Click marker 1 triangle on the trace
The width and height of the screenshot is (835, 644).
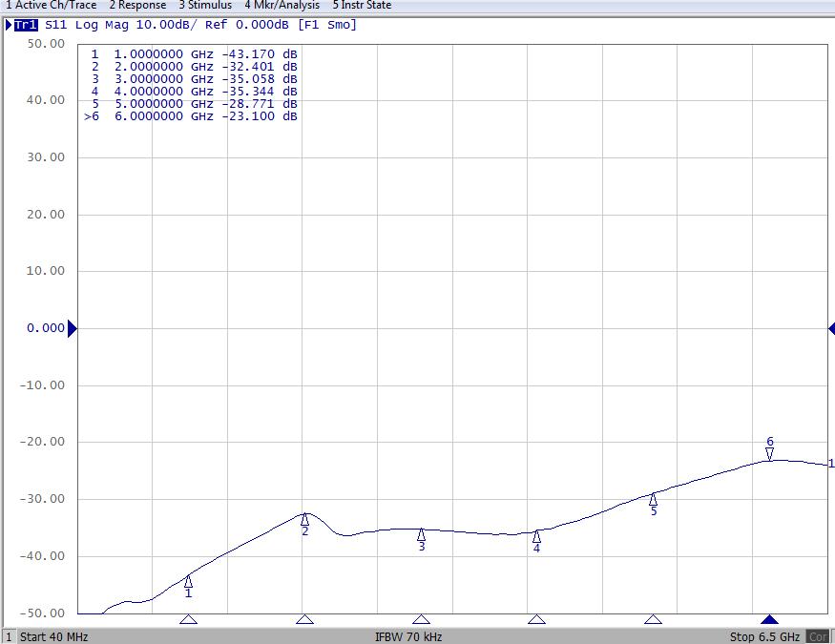point(188,581)
